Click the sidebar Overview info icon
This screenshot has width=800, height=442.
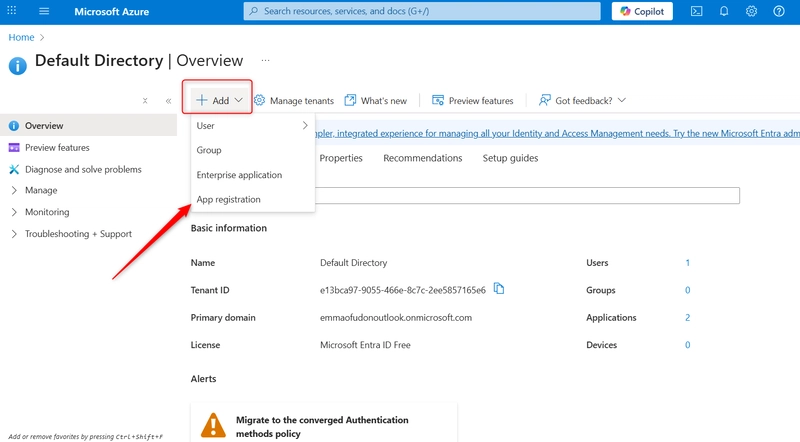pyautogui.click(x=14, y=126)
